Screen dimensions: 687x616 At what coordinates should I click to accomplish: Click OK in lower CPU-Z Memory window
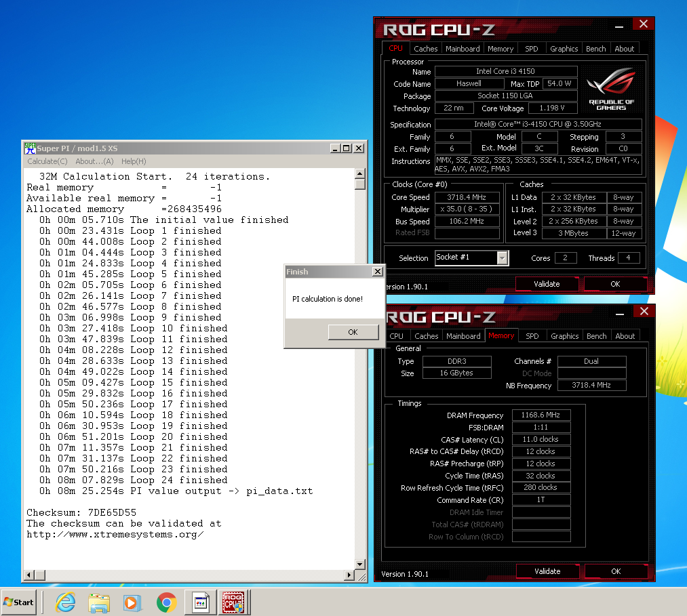pos(616,571)
